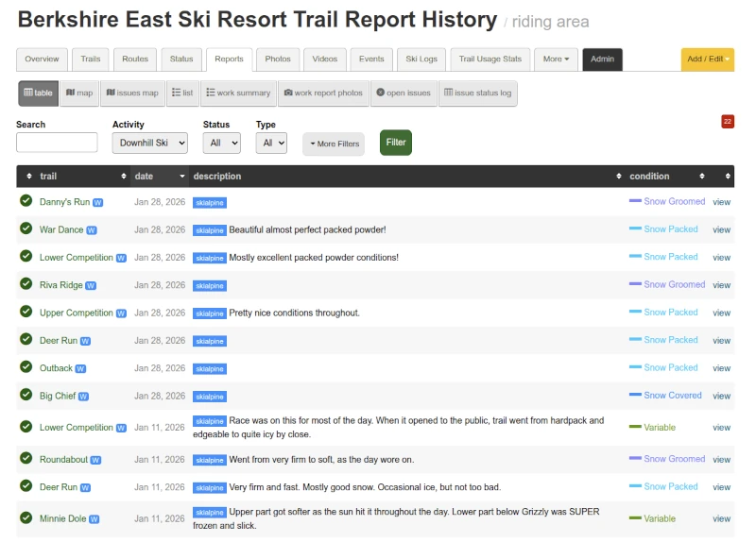Sort by the last unnamed column arrows
Screen dimensions: 756x542
(728, 177)
